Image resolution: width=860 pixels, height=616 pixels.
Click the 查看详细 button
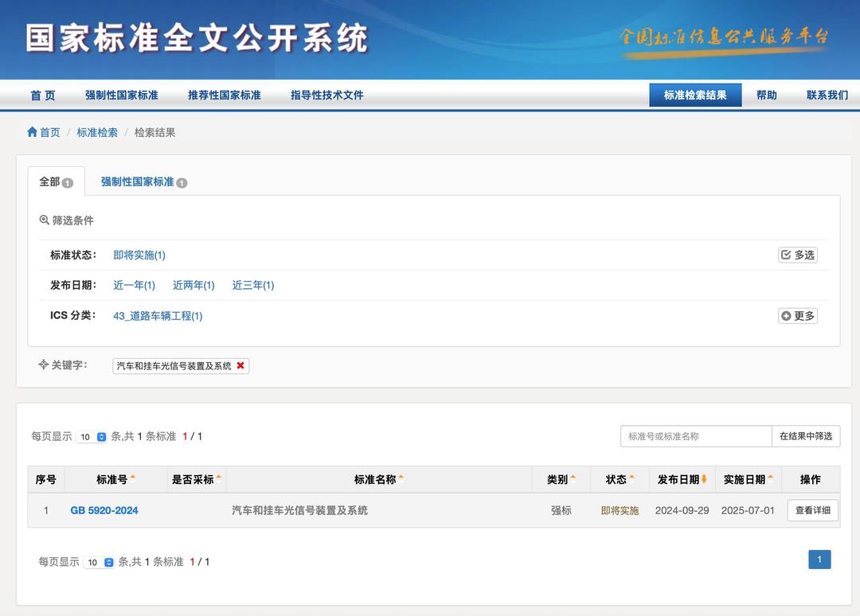[812, 509]
